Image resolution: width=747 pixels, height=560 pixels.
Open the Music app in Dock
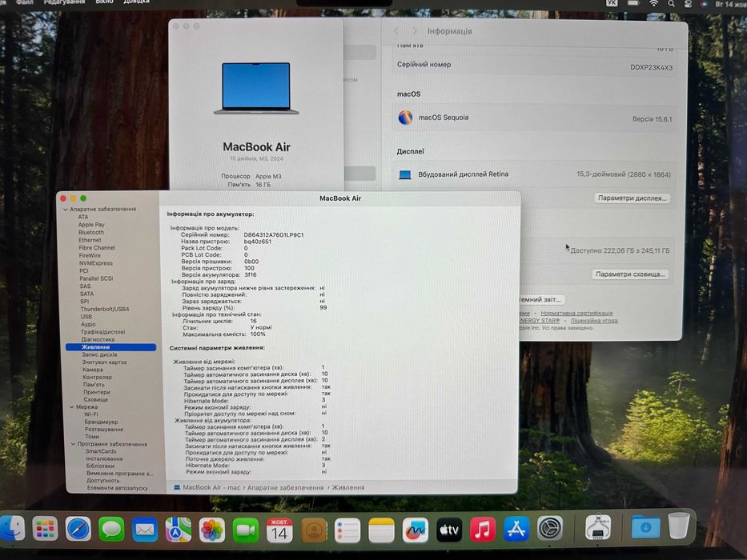[483, 530]
